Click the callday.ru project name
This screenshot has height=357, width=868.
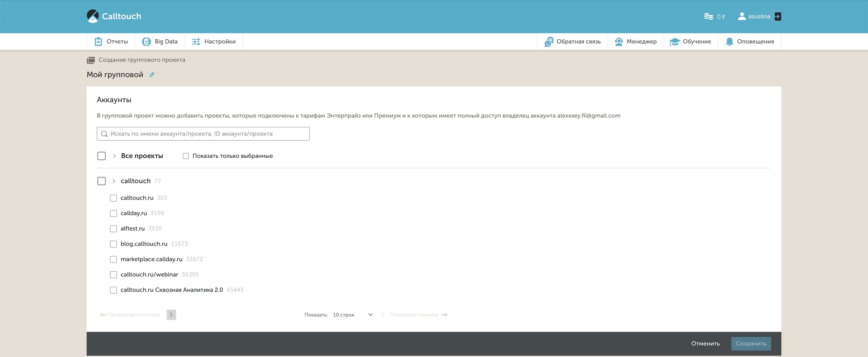[x=134, y=213]
